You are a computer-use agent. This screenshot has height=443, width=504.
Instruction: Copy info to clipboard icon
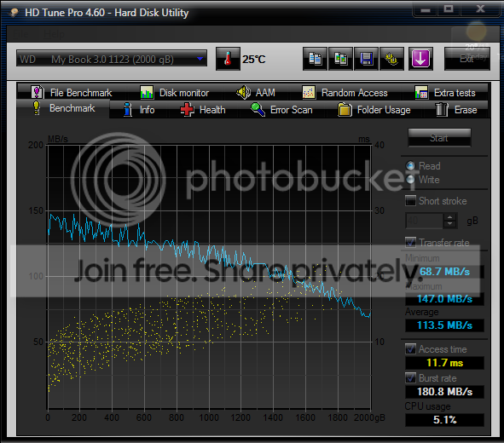(315, 59)
